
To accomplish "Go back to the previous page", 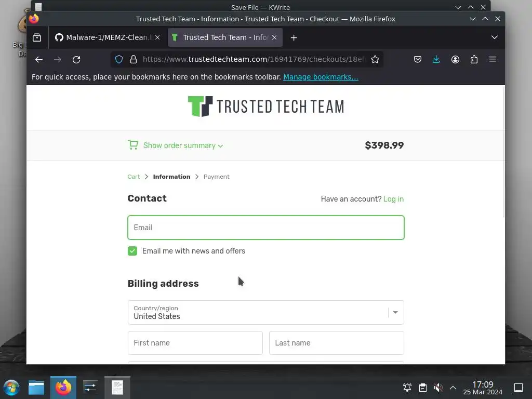I will coord(39,60).
